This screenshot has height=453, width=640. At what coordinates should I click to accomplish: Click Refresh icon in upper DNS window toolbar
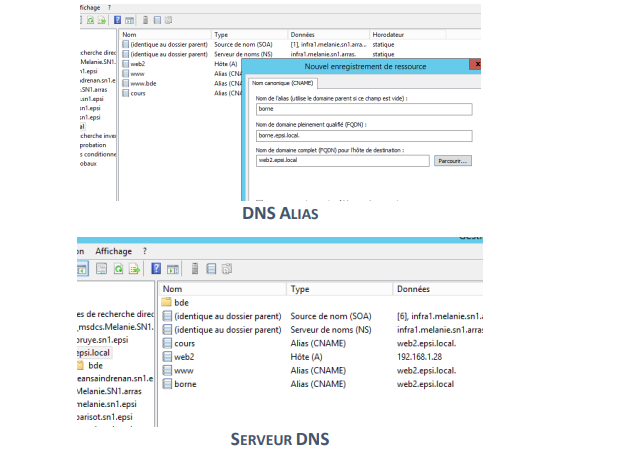click(x=90, y=20)
